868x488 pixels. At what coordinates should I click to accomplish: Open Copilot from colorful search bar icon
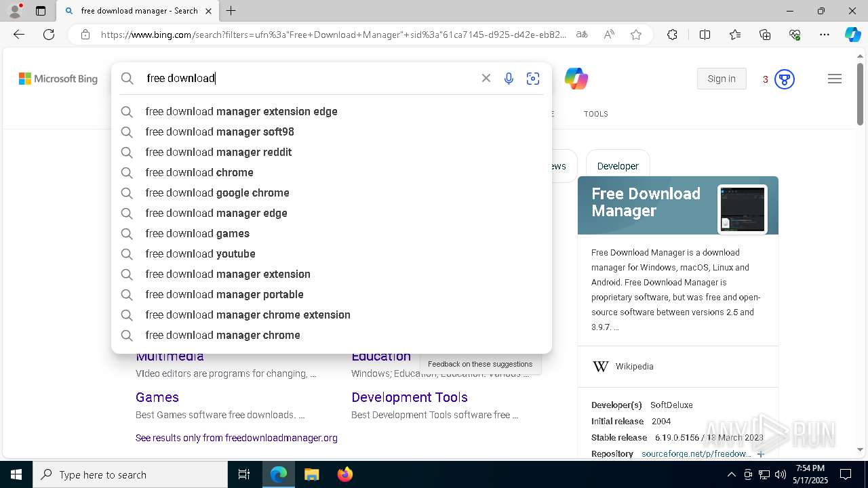point(576,79)
